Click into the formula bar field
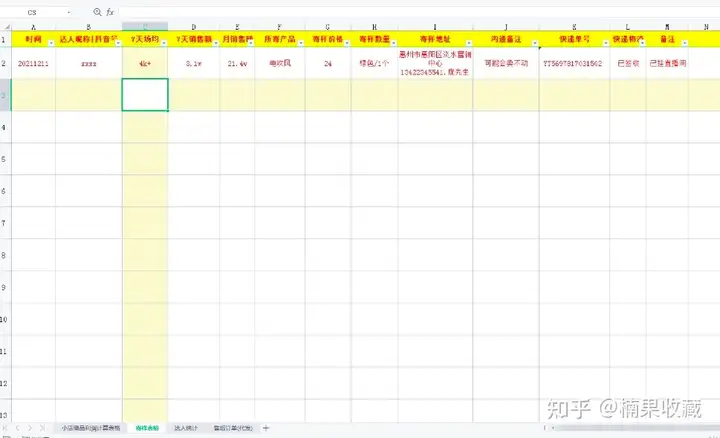Image resolution: width=720 pixels, height=438 pixels. point(418,12)
